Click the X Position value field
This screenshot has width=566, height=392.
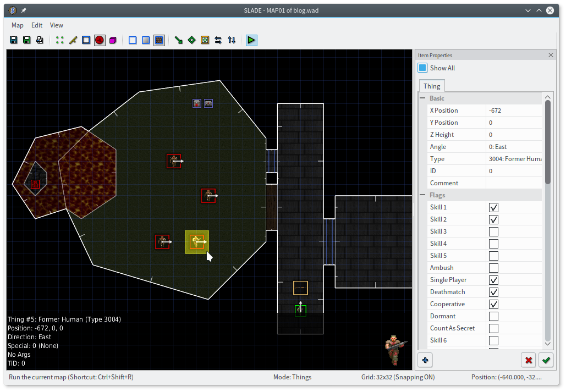click(514, 111)
